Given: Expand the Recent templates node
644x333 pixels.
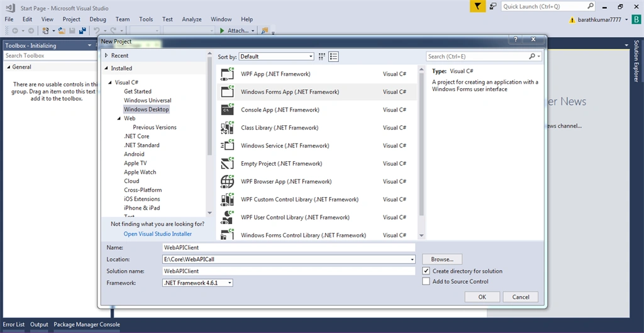Looking at the screenshot, I should click(106, 55).
